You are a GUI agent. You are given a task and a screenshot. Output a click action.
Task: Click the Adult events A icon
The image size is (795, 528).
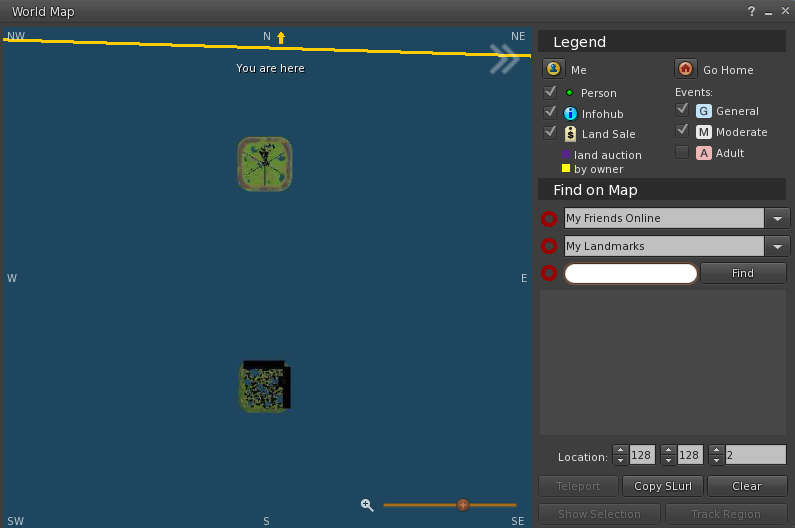tap(703, 153)
